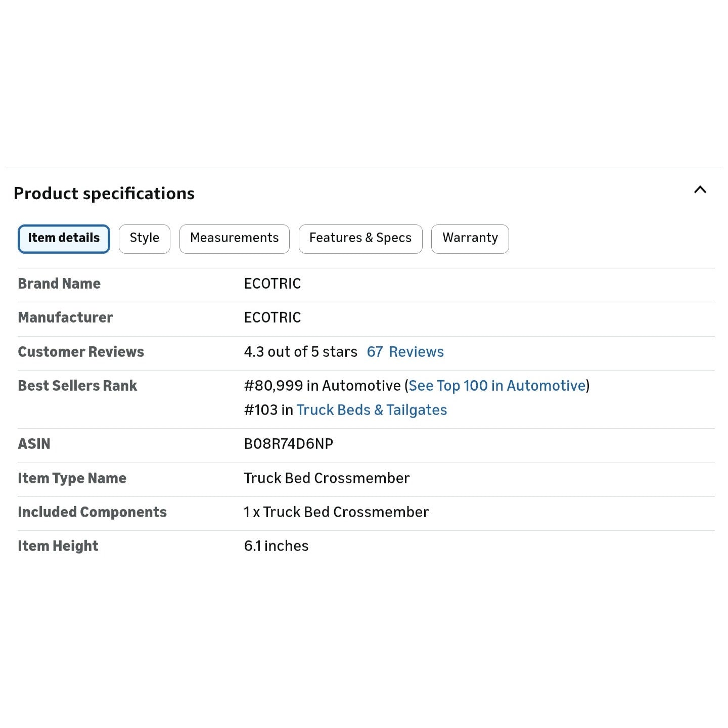
Task: Select the Item details tab
Action: point(64,239)
